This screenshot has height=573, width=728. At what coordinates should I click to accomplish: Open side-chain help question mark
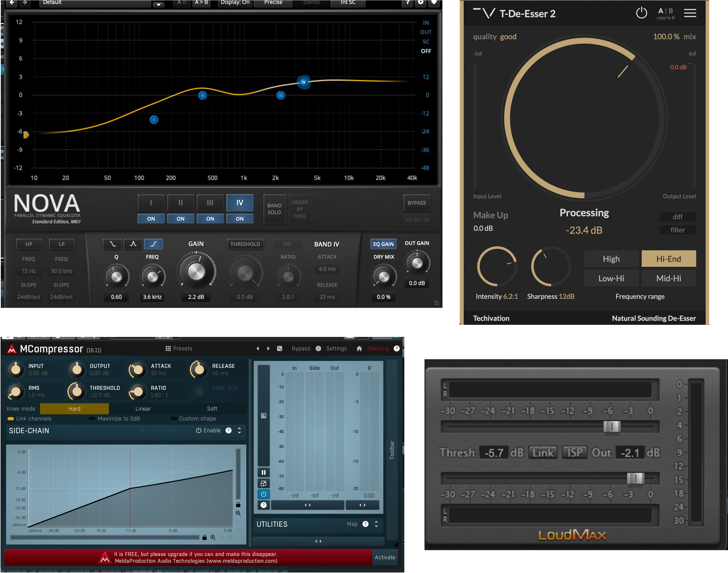228,430
